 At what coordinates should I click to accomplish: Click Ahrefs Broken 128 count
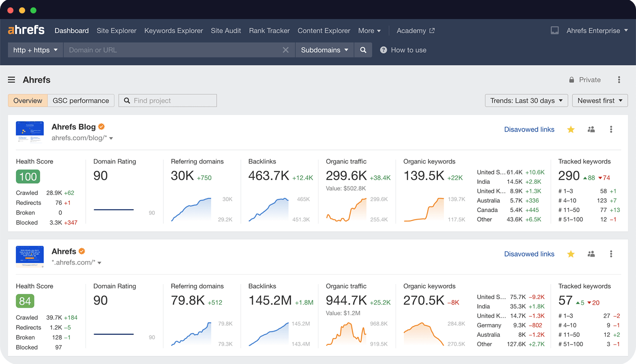(x=57, y=337)
